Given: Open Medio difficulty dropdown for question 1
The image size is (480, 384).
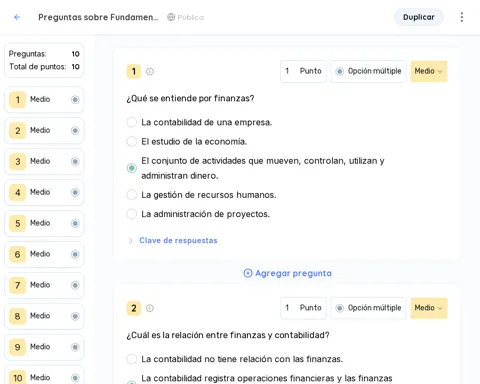Looking at the screenshot, I should click(429, 71).
